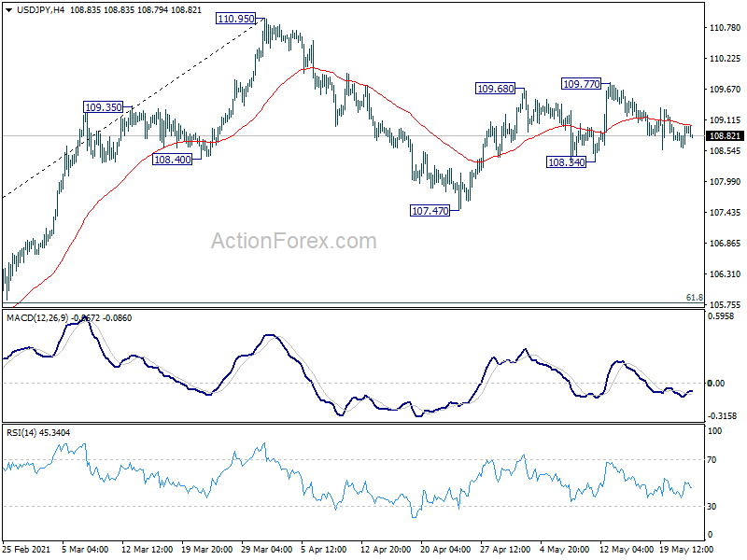The height and width of the screenshot is (560, 747).
Task: Click the 12 May 04:00 time label
Action: tap(626, 550)
